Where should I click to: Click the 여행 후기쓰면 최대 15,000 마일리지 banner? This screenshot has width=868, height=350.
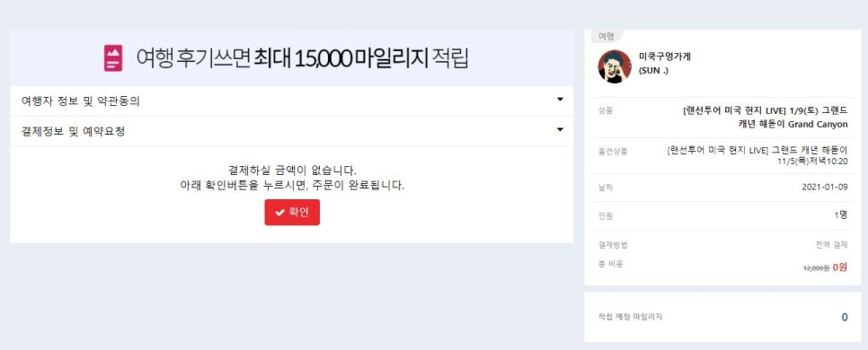coord(292,58)
